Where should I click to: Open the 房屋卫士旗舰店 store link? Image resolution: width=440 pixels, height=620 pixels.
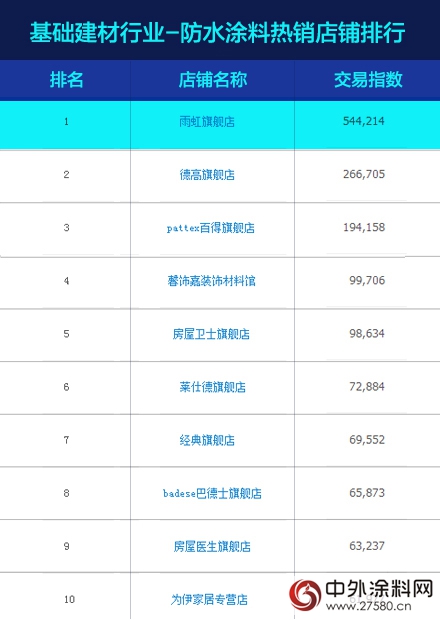coord(211,334)
